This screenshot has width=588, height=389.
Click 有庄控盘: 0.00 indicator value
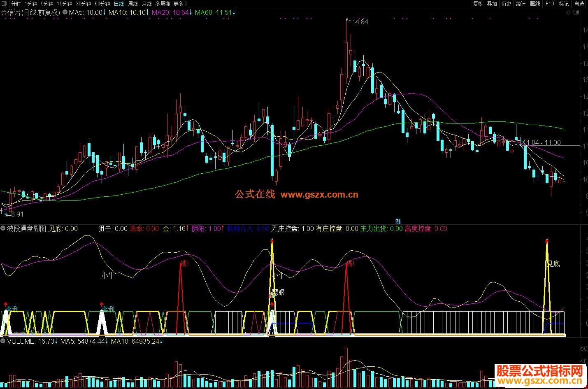pos(337,228)
